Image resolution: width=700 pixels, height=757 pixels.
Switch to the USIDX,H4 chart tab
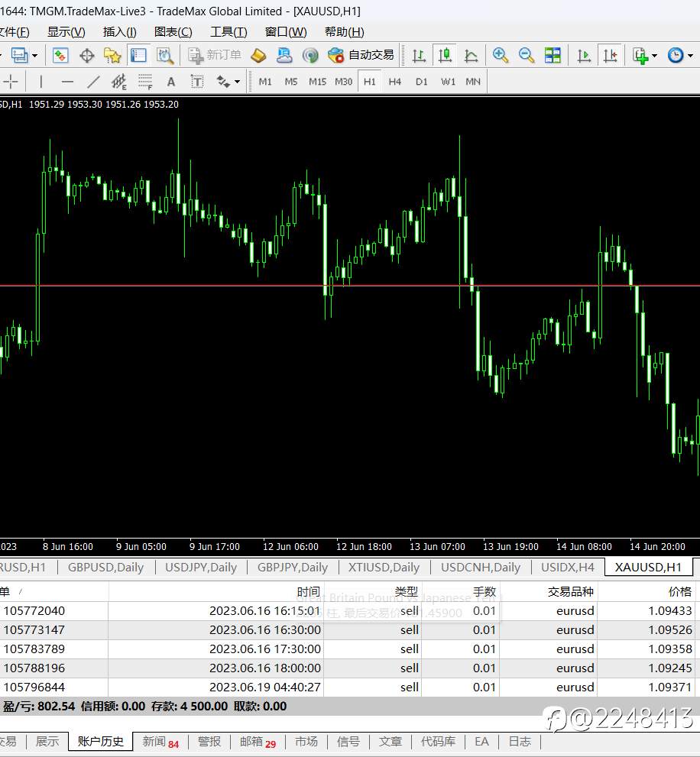pos(568,568)
